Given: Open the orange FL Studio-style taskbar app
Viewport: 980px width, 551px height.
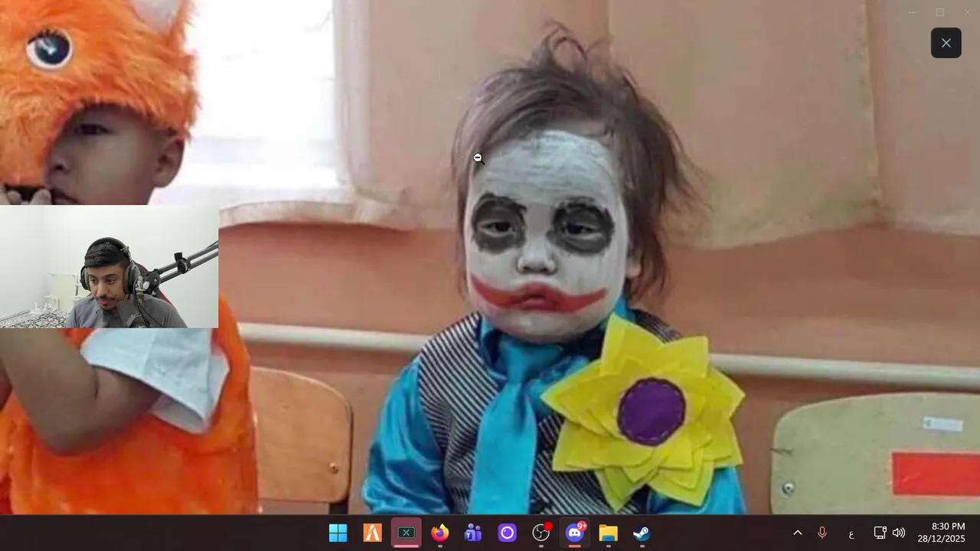Looking at the screenshot, I should pyautogui.click(x=372, y=533).
